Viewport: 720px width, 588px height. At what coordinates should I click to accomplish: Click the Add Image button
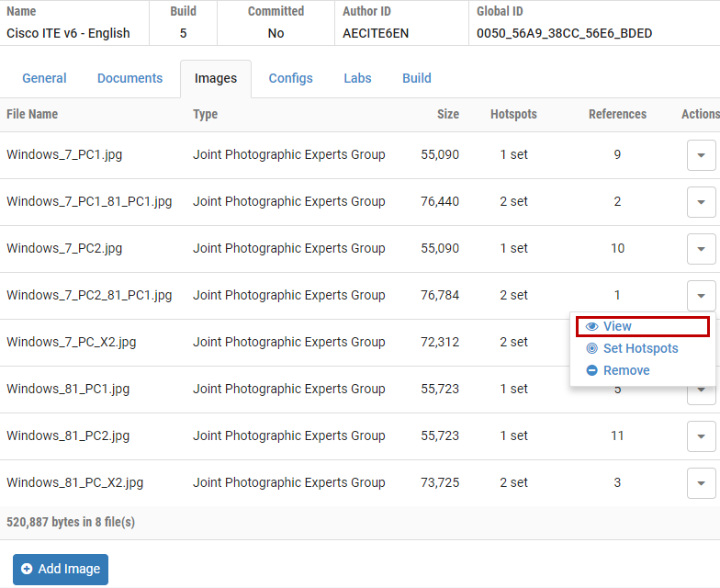61,570
